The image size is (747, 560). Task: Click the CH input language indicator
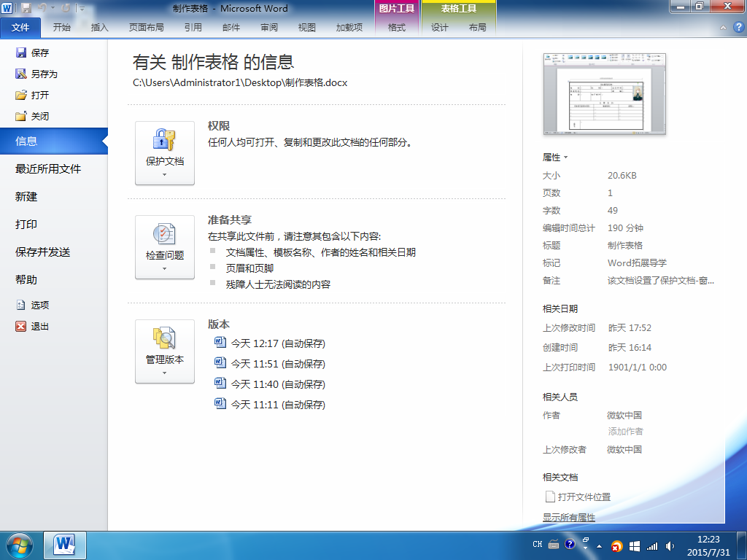[x=538, y=544]
